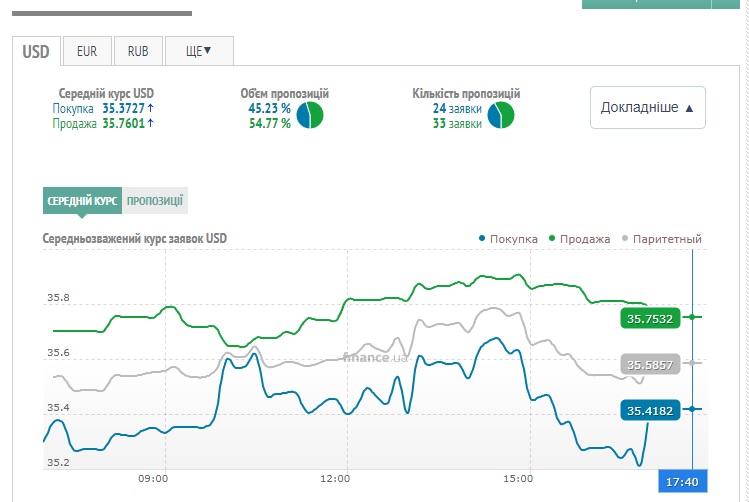Click the 33 заявки sell offers link
Screen dimensions: 749x502
coord(457,123)
